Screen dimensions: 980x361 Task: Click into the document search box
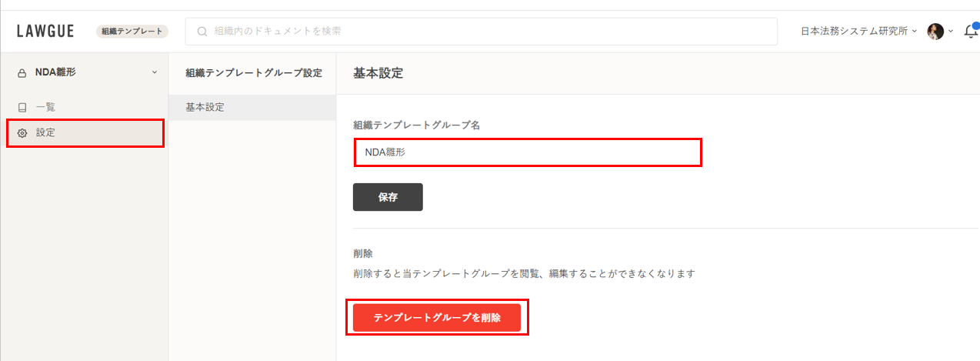click(x=482, y=32)
